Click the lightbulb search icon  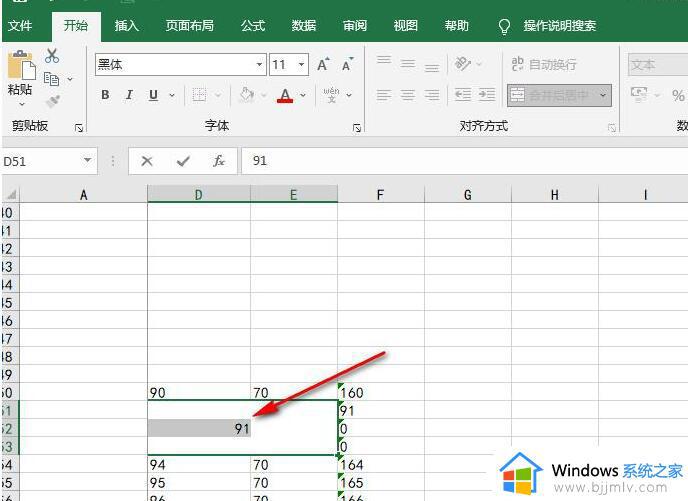(x=505, y=26)
